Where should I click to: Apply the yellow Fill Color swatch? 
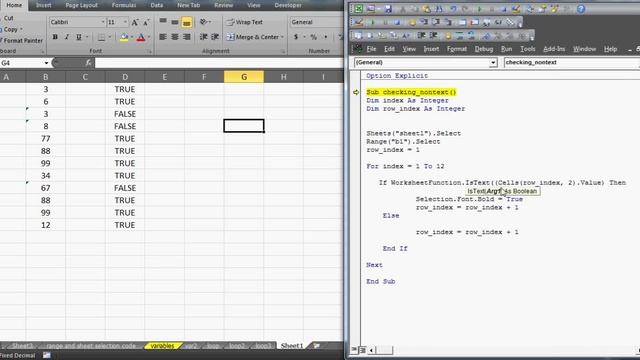[124, 38]
